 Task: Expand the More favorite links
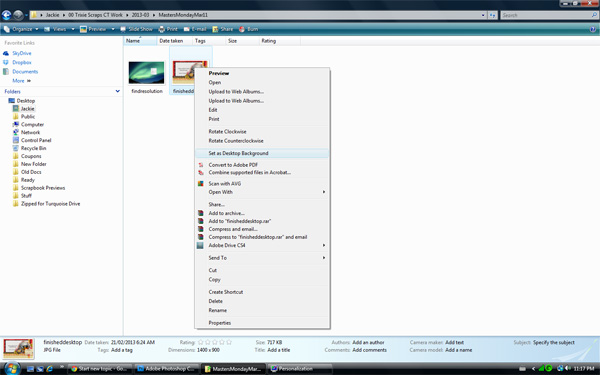[21, 81]
